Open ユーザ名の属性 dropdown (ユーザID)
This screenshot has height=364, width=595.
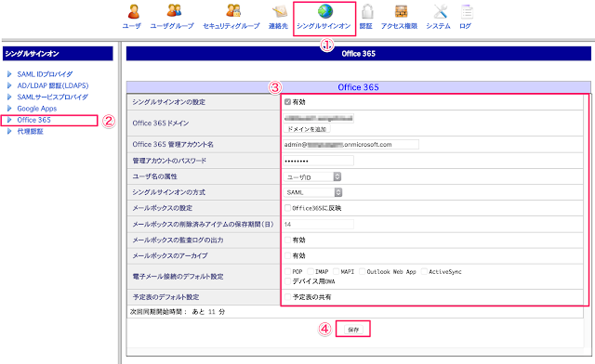[312, 176]
